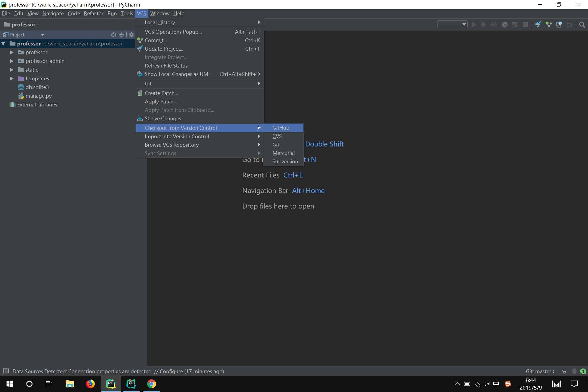
Task: Choose GitHub in checkout submenu
Action: (283, 128)
